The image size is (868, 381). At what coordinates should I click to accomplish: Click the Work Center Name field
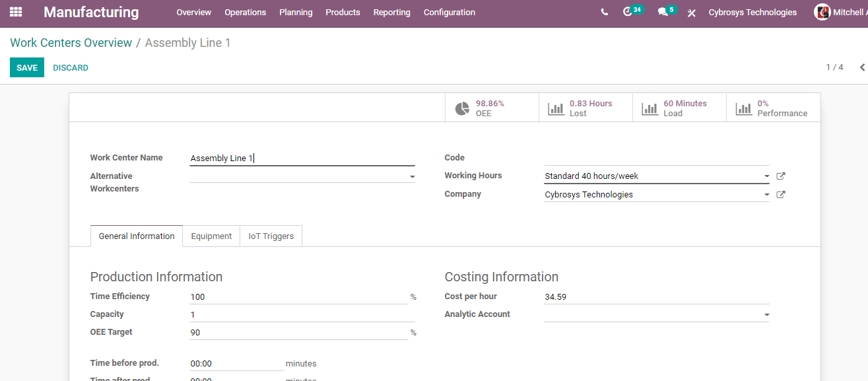click(302, 158)
